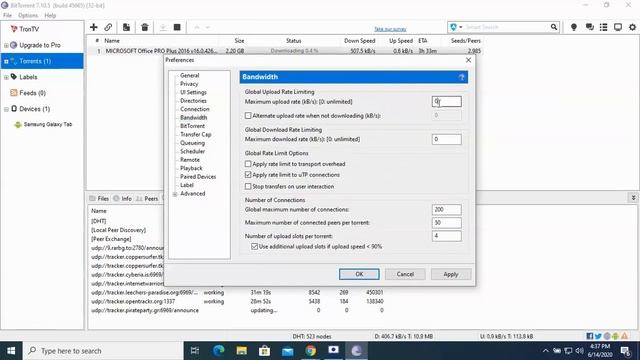
Task: Open the Preferences gear icon
Action: click(x=632, y=27)
